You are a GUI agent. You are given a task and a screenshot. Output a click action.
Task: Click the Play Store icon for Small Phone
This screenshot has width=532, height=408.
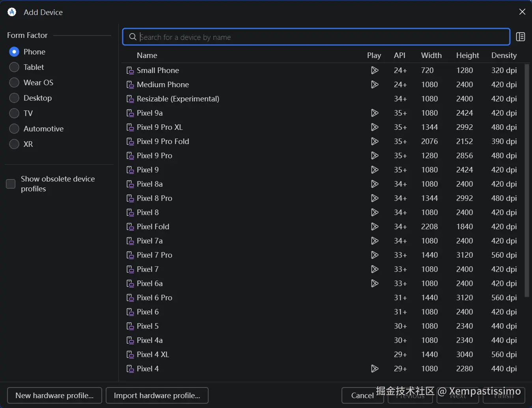click(375, 70)
